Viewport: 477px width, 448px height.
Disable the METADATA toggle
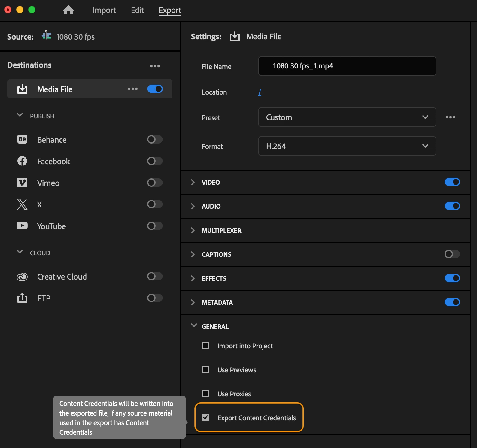tap(452, 302)
